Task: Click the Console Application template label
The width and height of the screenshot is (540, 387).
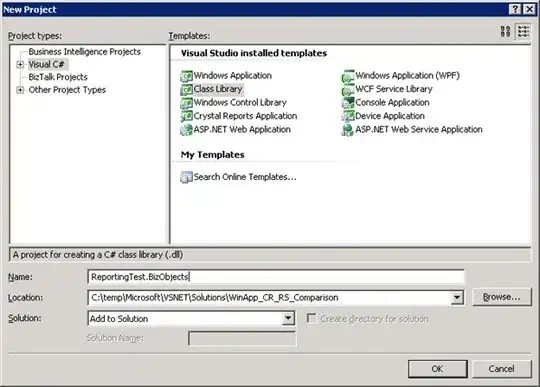Action: (392, 103)
